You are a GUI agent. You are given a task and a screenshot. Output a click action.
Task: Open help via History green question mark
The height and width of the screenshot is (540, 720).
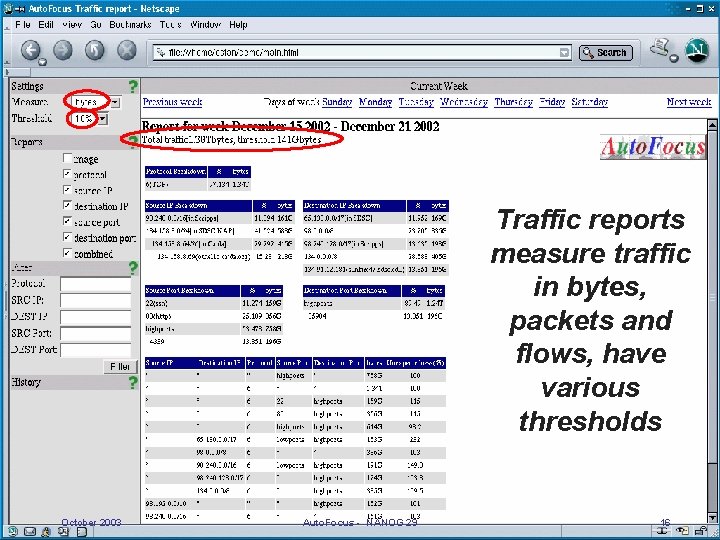point(133,382)
